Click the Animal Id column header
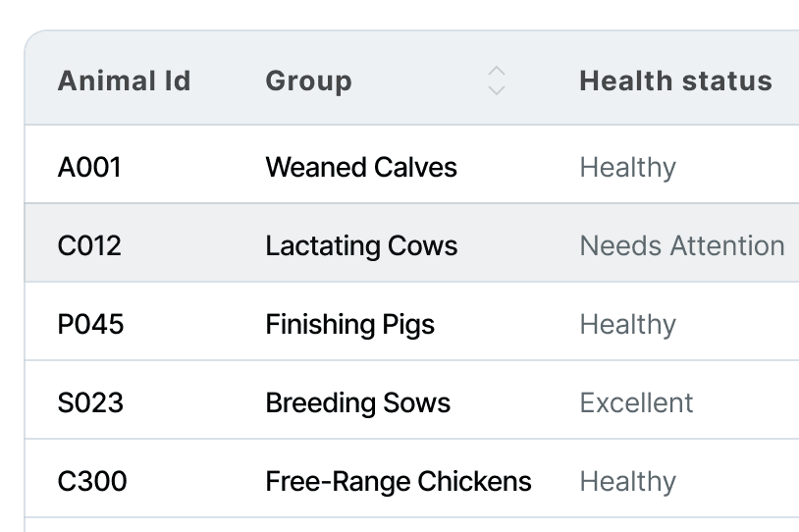The width and height of the screenshot is (799, 532). [124, 81]
